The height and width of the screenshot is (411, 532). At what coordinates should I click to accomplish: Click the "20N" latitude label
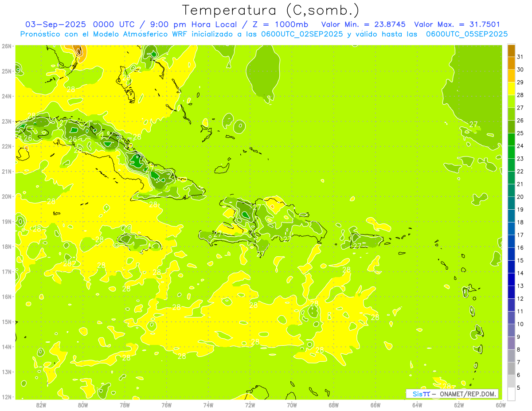7,196
